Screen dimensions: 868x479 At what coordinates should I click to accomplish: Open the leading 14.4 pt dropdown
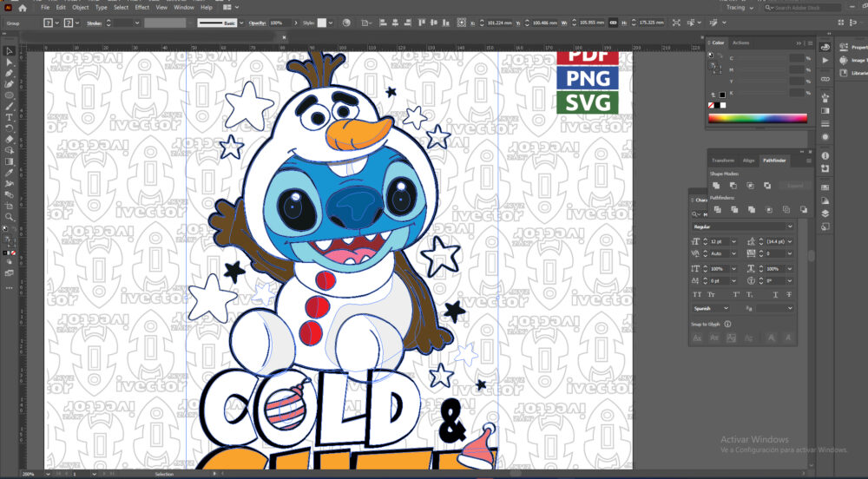(x=789, y=242)
